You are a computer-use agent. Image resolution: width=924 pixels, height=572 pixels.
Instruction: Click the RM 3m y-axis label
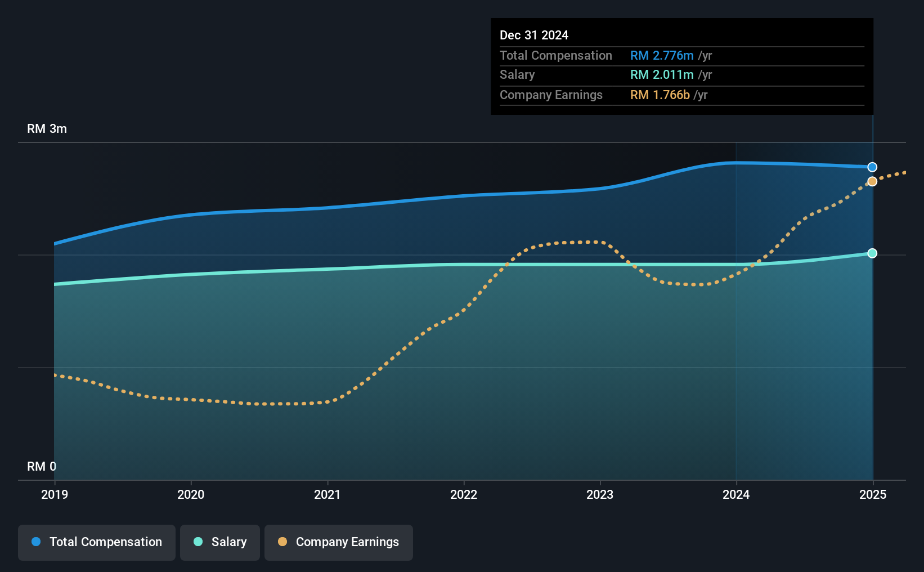point(47,128)
